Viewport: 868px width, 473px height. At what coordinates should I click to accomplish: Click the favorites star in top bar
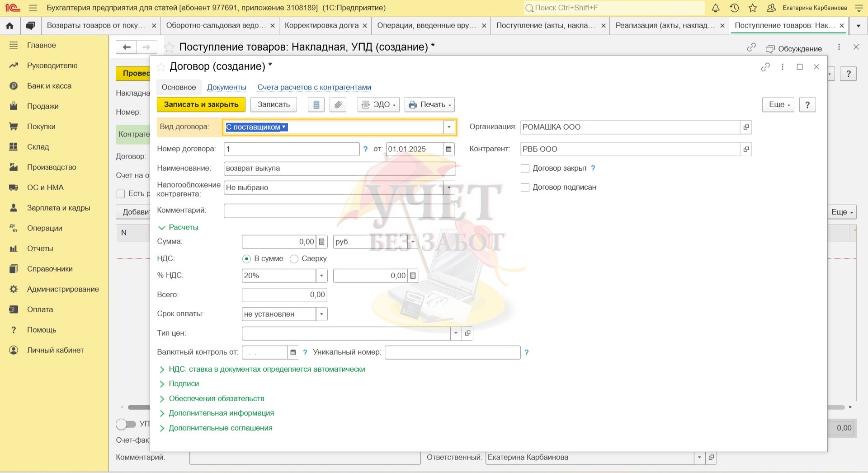click(x=753, y=8)
